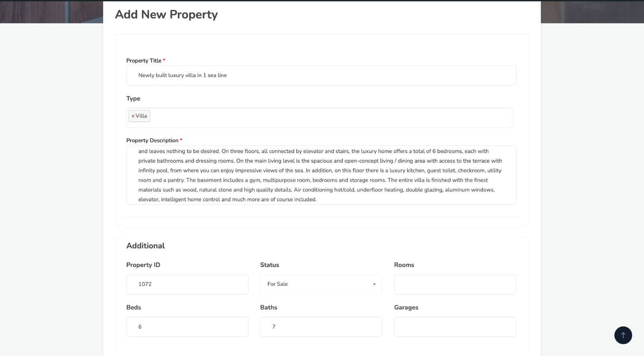Click the Baths field label
This screenshot has height=356, width=644.
click(x=268, y=307)
